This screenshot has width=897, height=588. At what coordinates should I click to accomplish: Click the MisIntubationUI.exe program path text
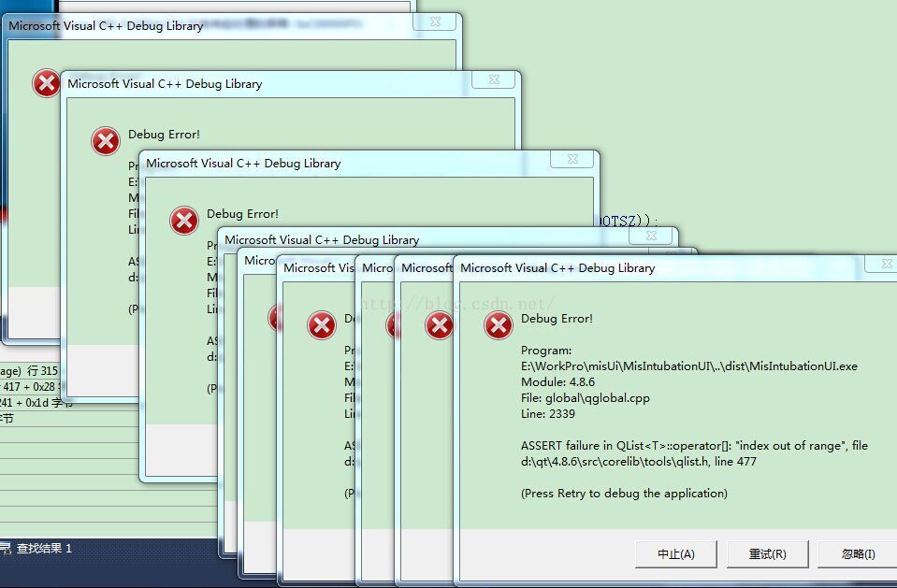click(x=688, y=366)
